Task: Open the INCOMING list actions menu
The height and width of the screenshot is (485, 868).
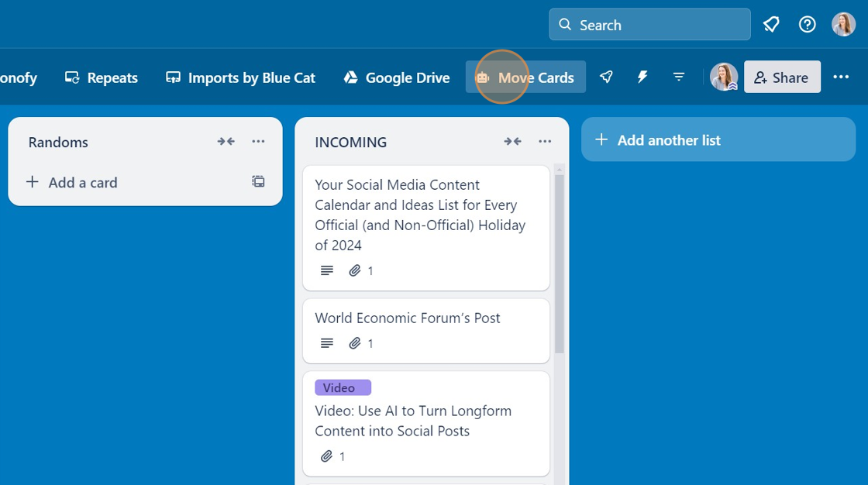Action: pos(545,141)
